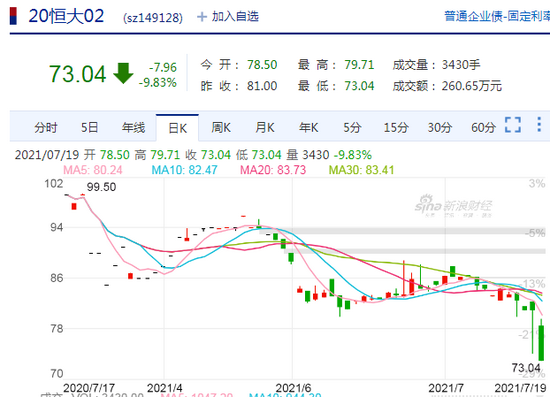Viewport: 550px width, 397px height.
Task: Click the MA5: 80.24 legend
Action: tap(93, 170)
